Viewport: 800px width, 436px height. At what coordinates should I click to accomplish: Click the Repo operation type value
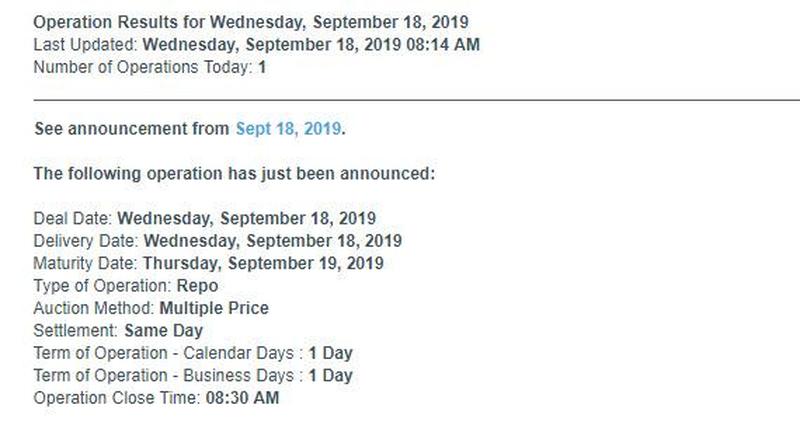[197, 286]
